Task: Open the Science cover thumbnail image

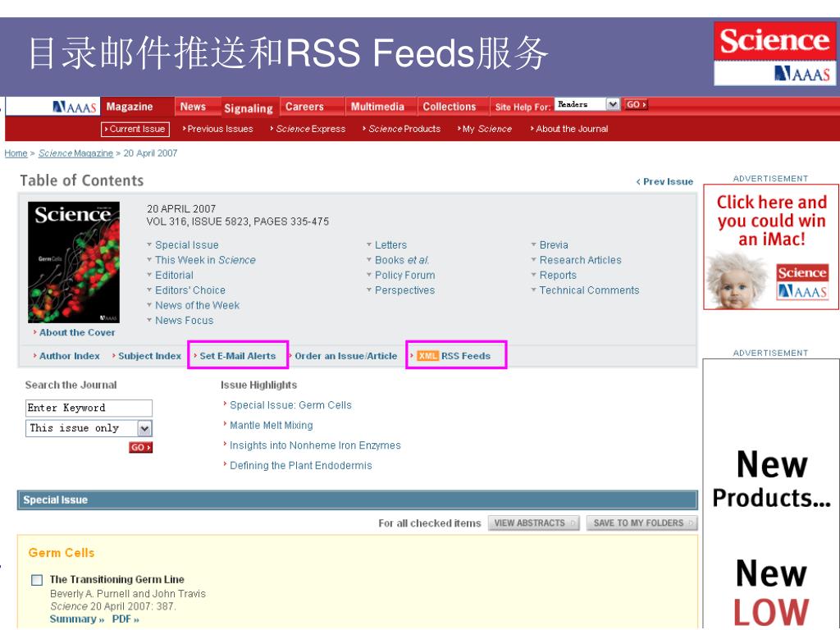Action: 74,262
